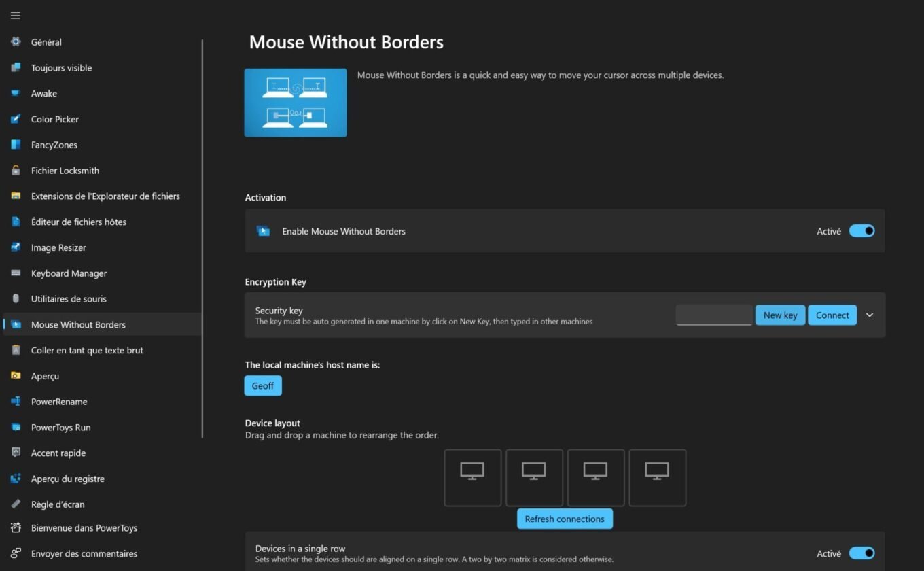Disable the Enable Mouse Without Borders toggle
The height and width of the screenshot is (571, 924).
[861, 231]
